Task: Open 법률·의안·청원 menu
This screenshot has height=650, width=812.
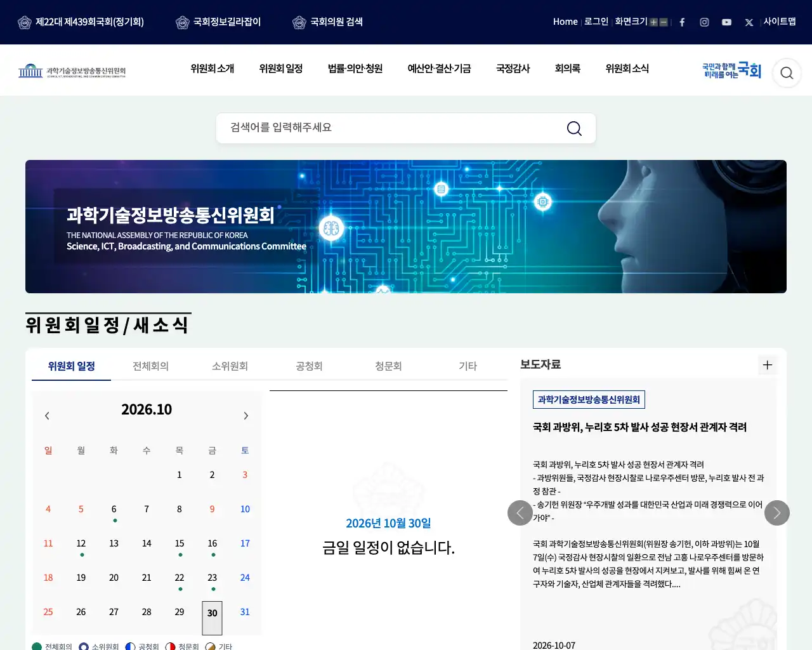Action: (x=355, y=69)
